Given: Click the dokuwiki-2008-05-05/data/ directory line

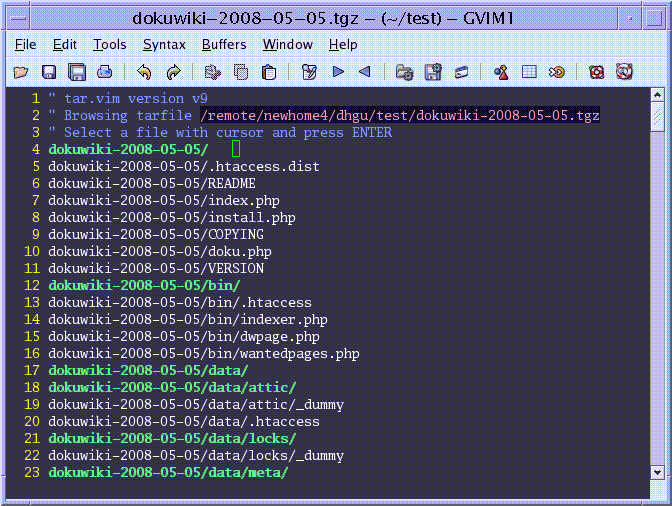Looking at the screenshot, I should pyautogui.click(x=148, y=371).
